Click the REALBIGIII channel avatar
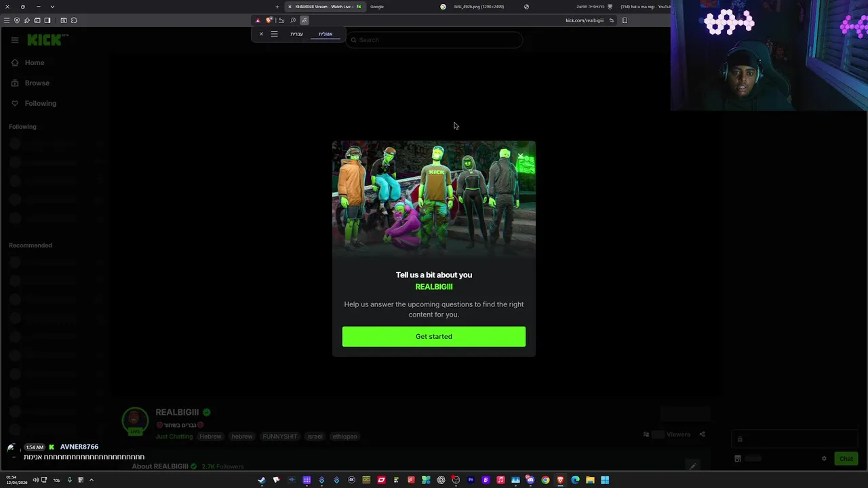Viewport: 868px width, 488px height. click(135, 421)
